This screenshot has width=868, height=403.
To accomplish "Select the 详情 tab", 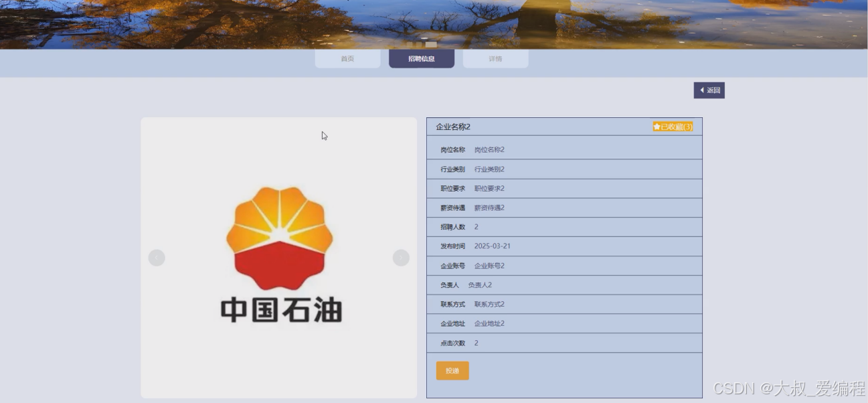I will coord(495,59).
